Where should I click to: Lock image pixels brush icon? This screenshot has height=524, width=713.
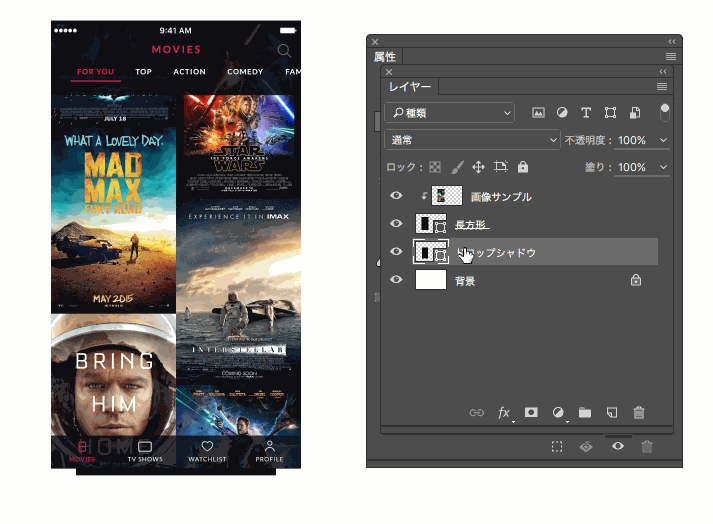(x=457, y=167)
